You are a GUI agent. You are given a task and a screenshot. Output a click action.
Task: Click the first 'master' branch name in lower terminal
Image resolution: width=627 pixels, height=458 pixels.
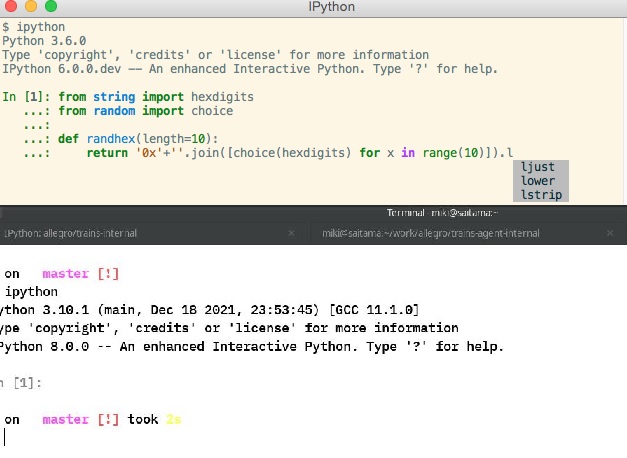(x=65, y=274)
